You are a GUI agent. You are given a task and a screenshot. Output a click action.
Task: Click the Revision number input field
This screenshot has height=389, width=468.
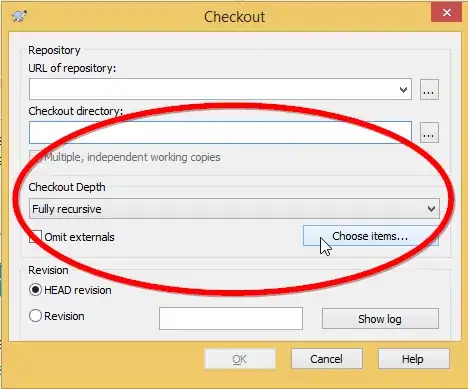(x=231, y=318)
